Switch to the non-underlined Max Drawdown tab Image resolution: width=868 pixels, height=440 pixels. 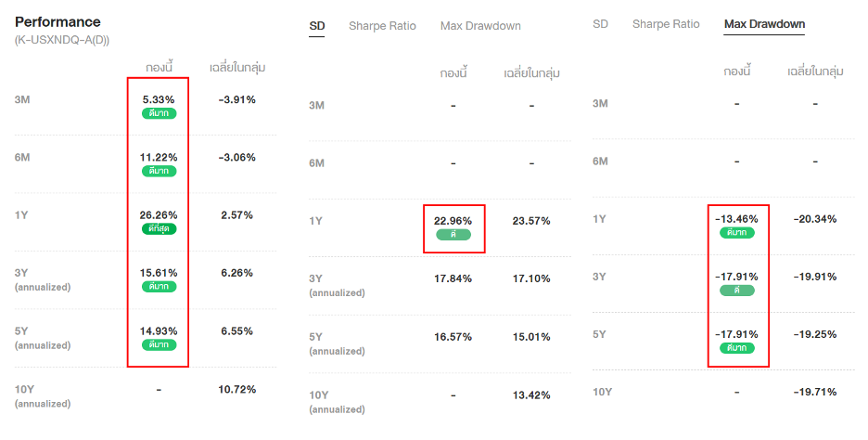(480, 26)
